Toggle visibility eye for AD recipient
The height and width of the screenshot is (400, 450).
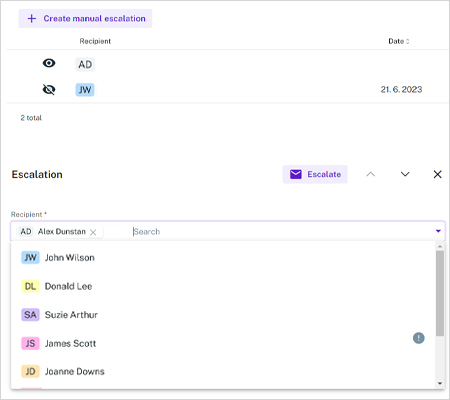click(x=49, y=63)
